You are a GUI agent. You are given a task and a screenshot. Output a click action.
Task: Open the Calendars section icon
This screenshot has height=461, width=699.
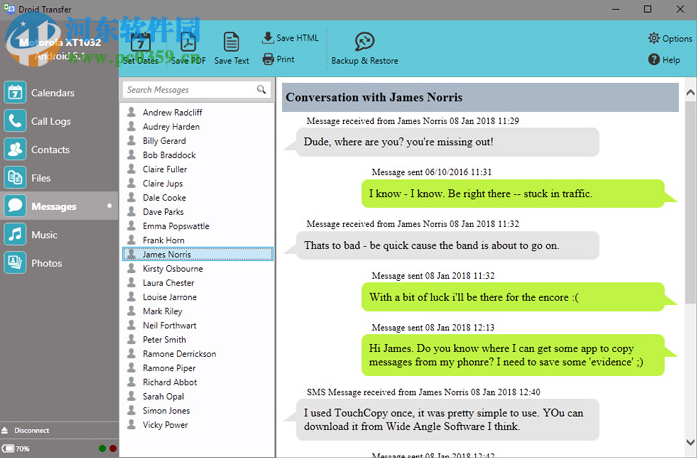pyautogui.click(x=15, y=93)
